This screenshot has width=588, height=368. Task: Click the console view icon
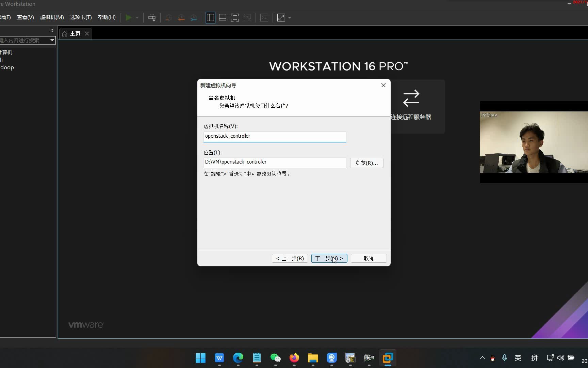pos(264,17)
